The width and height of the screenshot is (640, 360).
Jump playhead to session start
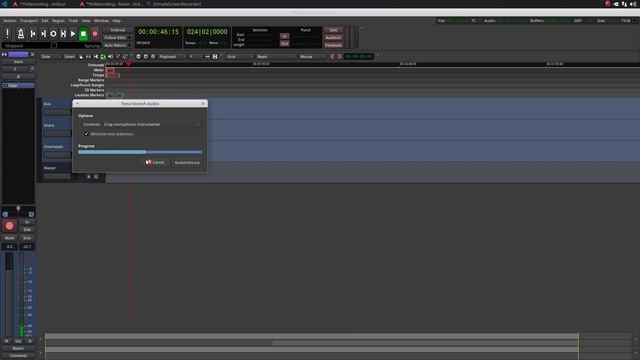[x=33, y=33]
